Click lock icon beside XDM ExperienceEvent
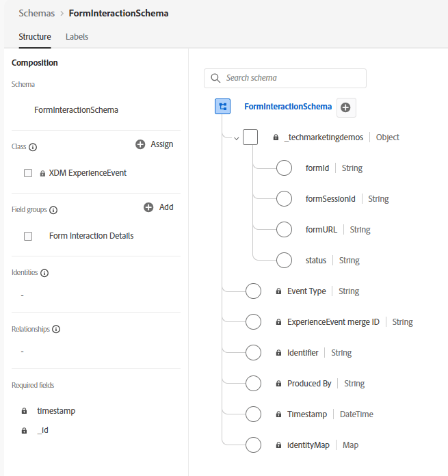The height and width of the screenshot is (476, 448). [42, 173]
